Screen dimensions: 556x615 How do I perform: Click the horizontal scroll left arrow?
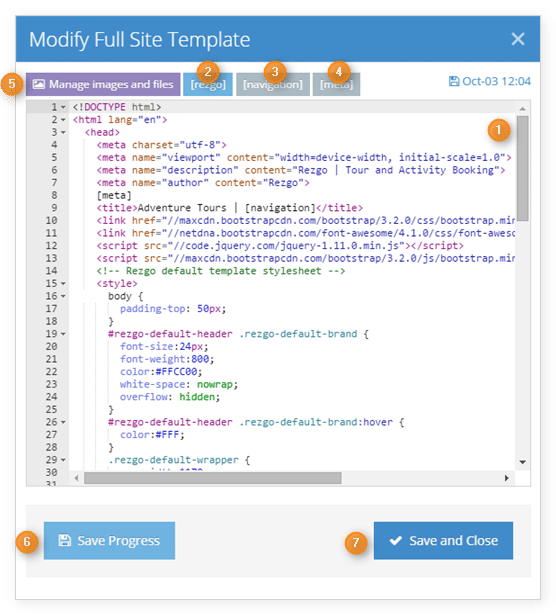pyautogui.click(x=76, y=478)
